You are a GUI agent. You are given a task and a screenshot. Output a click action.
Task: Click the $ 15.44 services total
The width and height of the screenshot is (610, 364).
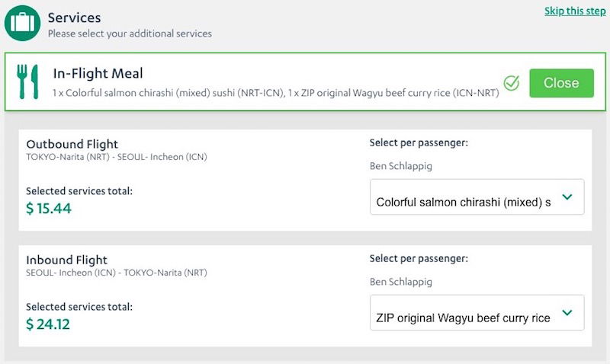[49, 209]
